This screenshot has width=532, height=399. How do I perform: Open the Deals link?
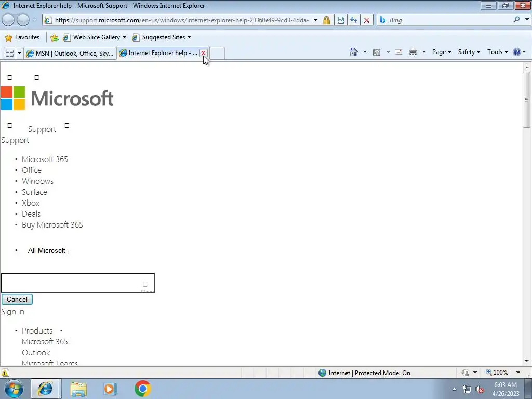[31, 214]
